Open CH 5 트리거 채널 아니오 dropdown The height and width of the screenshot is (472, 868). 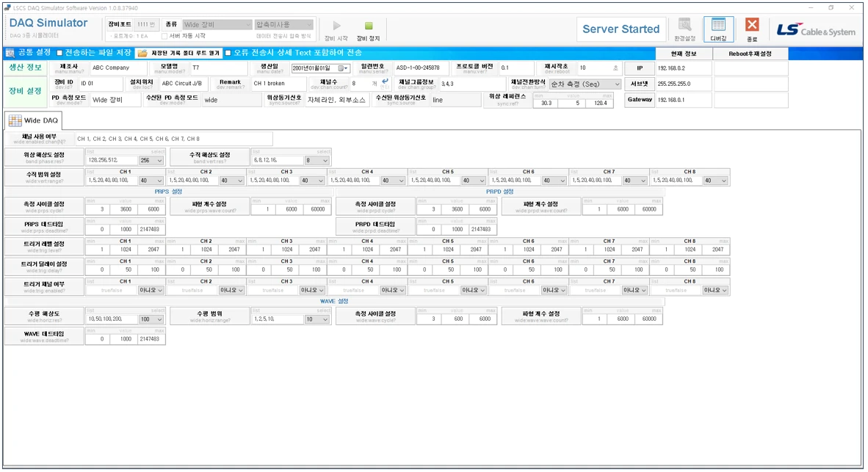click(x=474, y=290)
